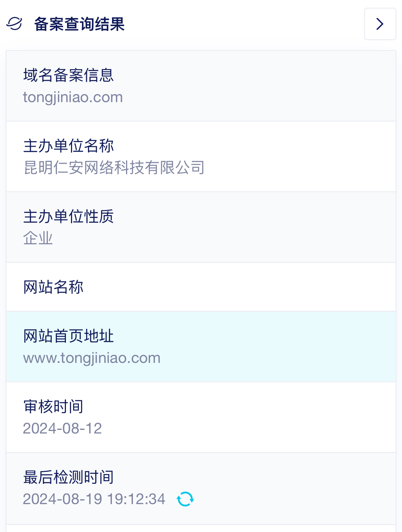Open the www.tongjiniao.com homepage link
The height and width of the screenshot is (532, 402).
click(92, 358)
